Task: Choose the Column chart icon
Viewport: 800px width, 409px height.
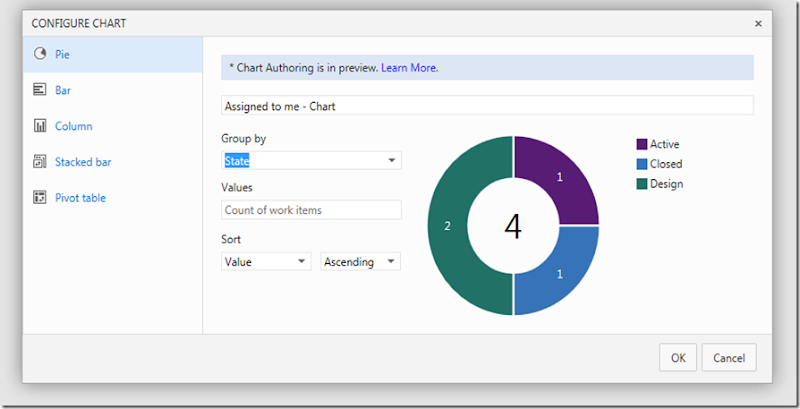Action: coord(40,126)
